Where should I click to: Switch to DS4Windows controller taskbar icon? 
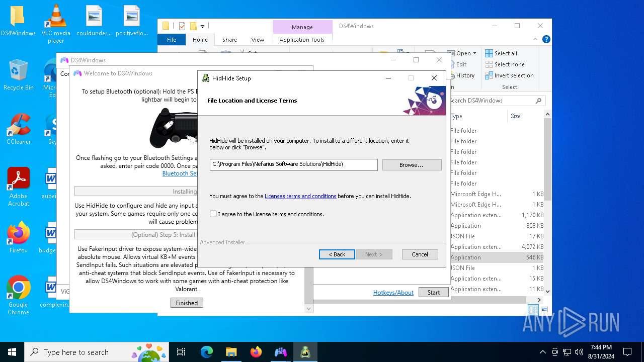click(x=280, y=352)
